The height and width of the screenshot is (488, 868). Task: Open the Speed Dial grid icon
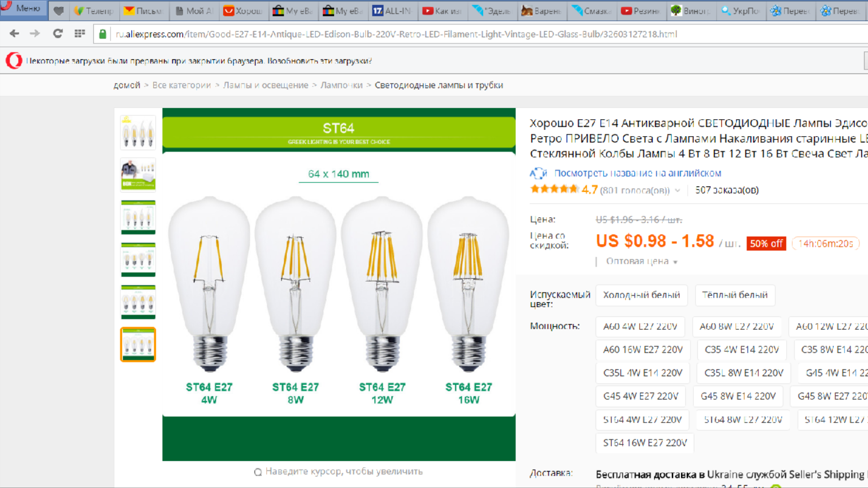(x=80, y=34)
